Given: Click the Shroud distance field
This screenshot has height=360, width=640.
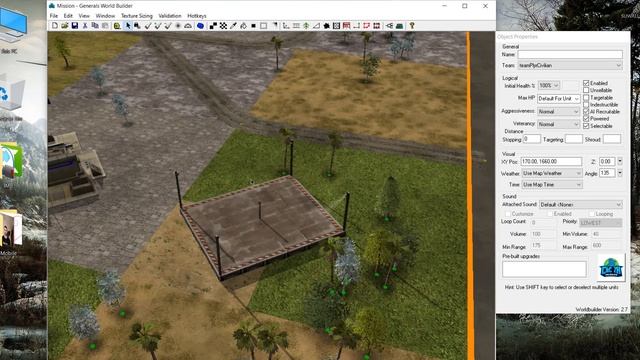Looking at the screenshot, I should click(x=612, y=139).
